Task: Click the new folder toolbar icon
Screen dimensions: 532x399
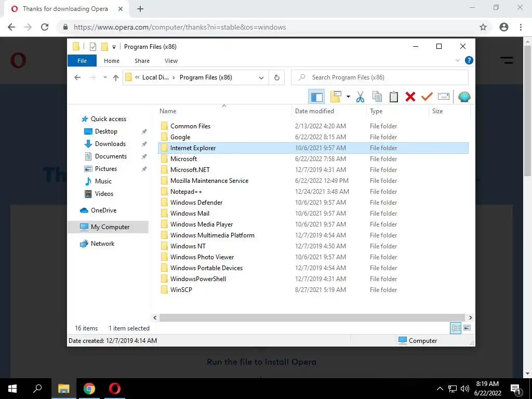Action: pos(336,97)
